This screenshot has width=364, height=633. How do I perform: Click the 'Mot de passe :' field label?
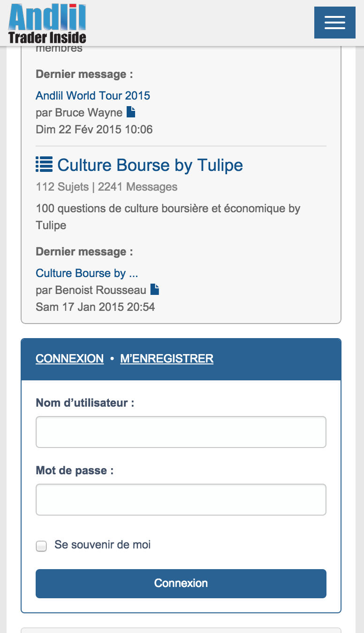click(x=75, y=471)
